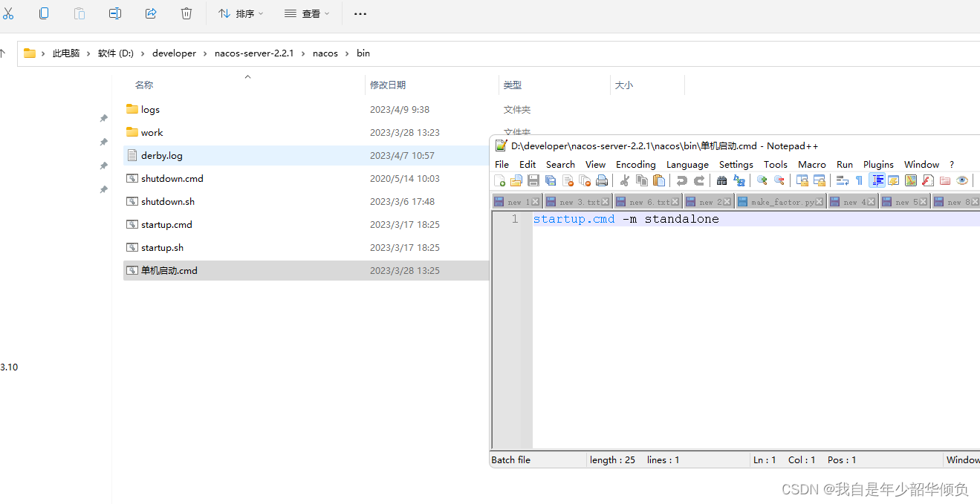Click the Paste clipboard icon in Notepad++
Image resolution: width=980 pixels, height=504 pixels.
[x=659, y=180]
